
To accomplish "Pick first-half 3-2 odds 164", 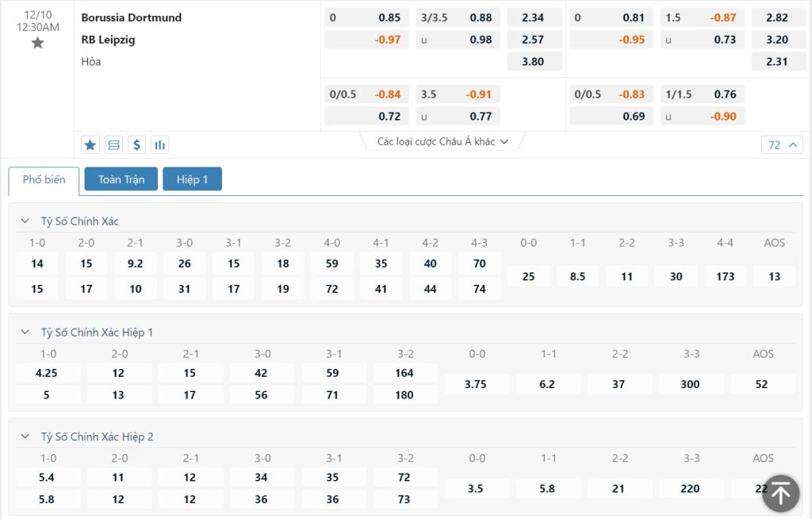I will (x=404, y=373).
